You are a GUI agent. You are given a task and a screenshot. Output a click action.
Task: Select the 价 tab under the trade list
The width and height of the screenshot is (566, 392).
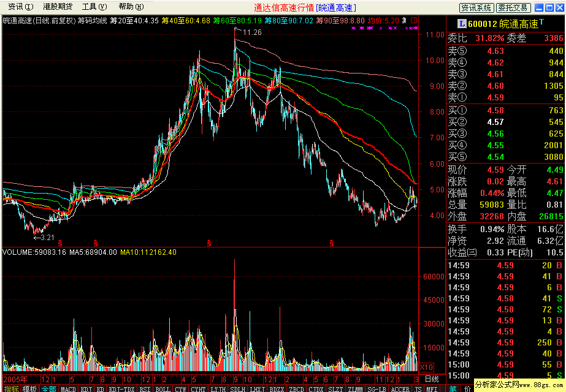coord(467,388)
